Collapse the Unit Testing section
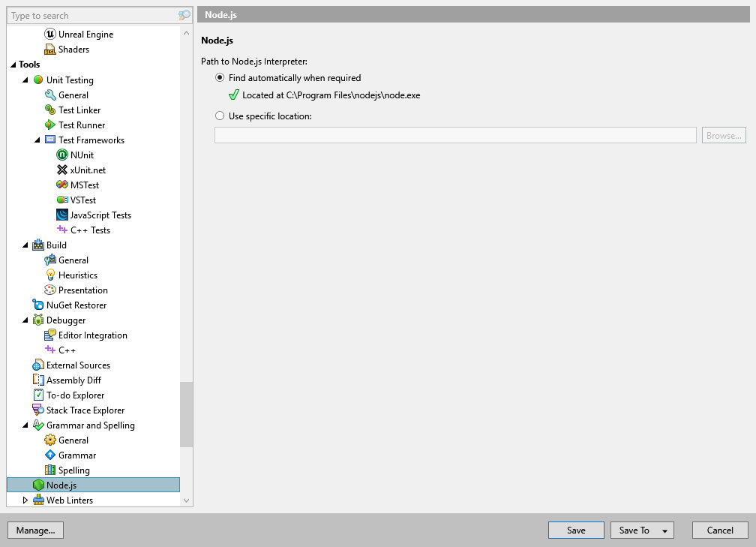Screen dimensions: 756x547 [x=25, y=80]
